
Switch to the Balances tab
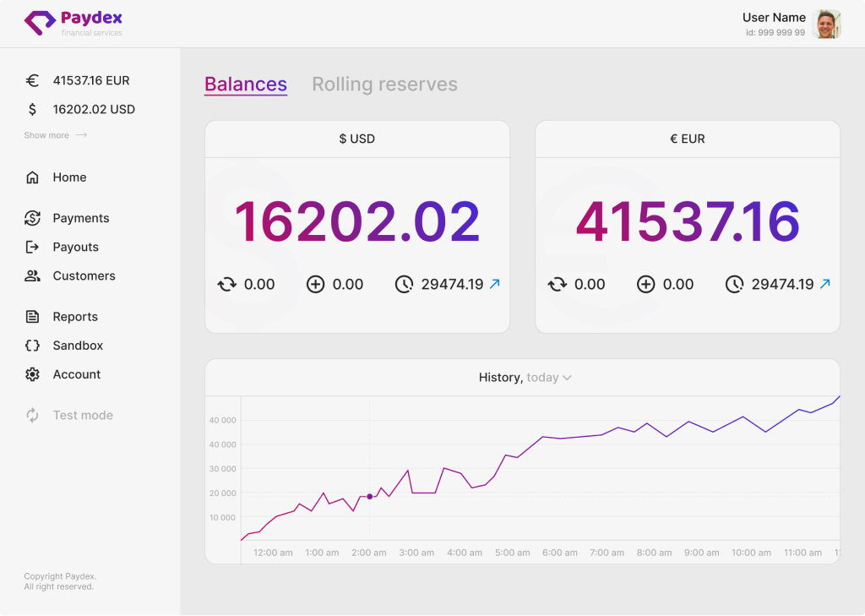(246, 84)
